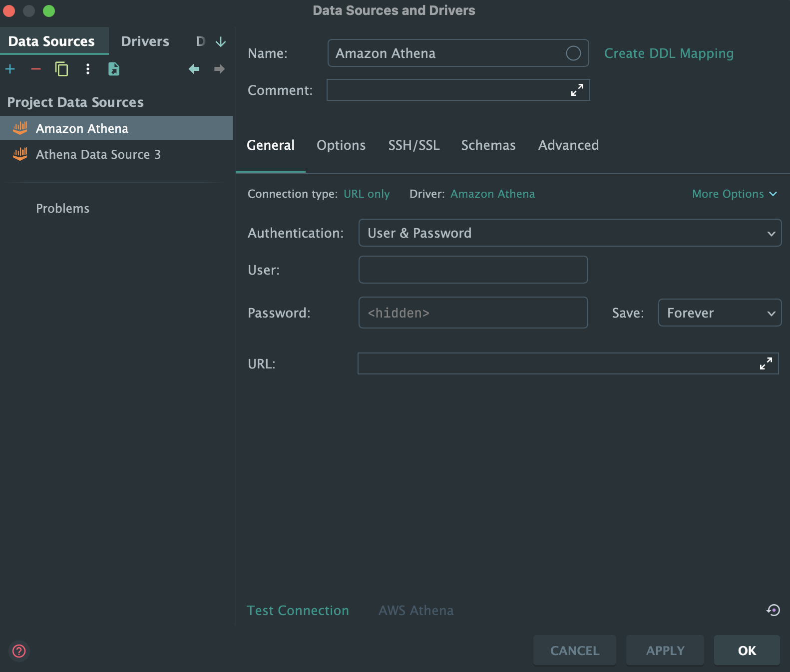Screen dimensions: 790x672
Task: Click the Athena Data Source 3 icon
Action: (x=20, y=154)
